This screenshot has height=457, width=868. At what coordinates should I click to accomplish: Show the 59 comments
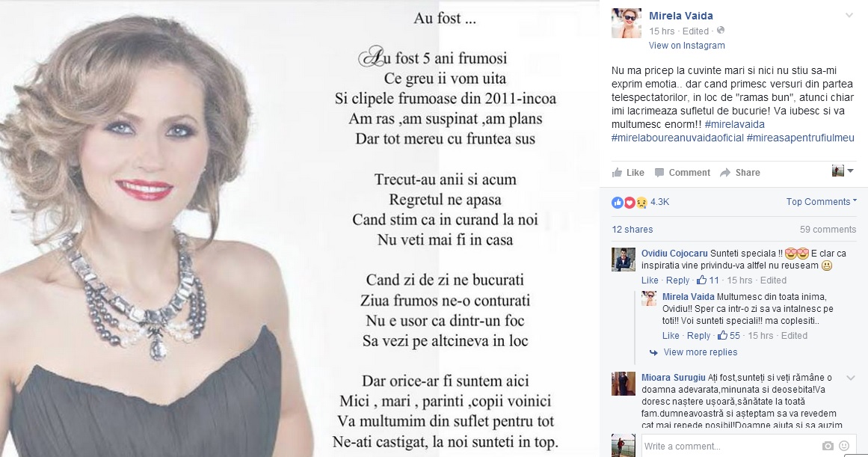coord(828,230)
